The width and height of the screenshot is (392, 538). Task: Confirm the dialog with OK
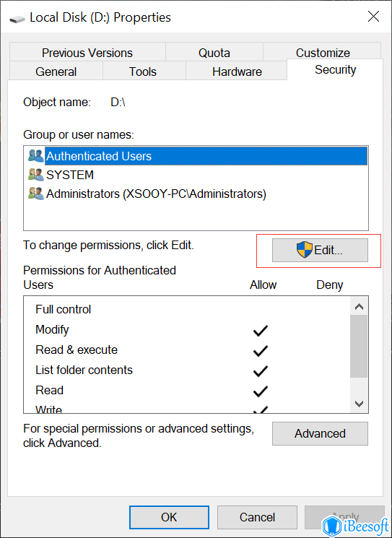tap(169, 517)
